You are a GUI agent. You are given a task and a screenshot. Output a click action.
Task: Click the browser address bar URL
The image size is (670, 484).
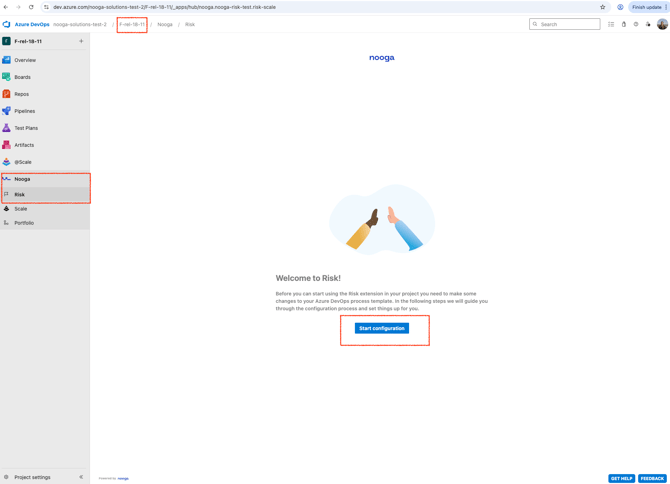coord(165,7)
